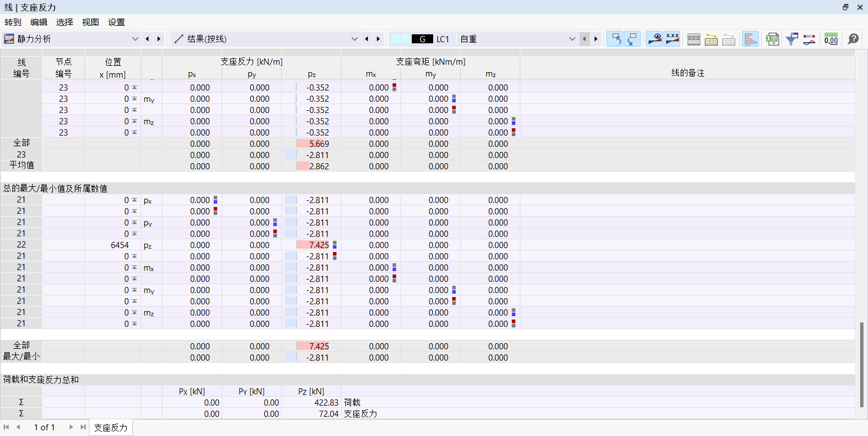Click the 总的最大/最小值及所属数值 section heading
The height and width of the screenshot is (436, 868).
(x=55, y=188)
